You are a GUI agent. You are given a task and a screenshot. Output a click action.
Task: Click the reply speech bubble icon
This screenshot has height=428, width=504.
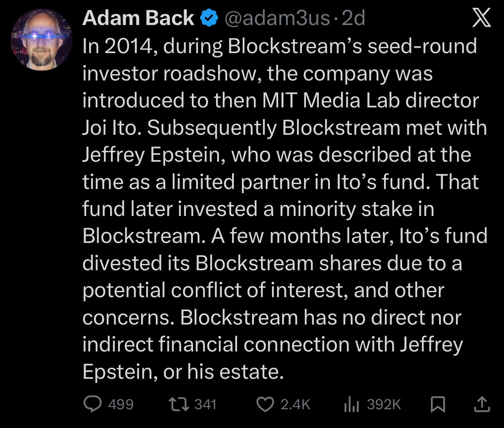click(x=93, y=404)
